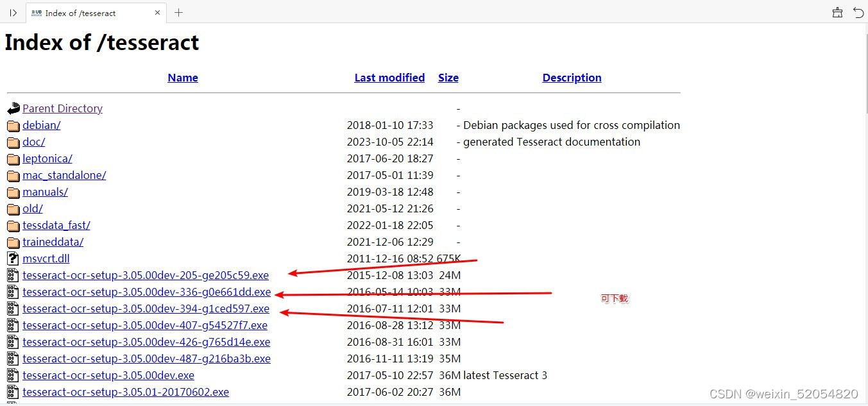This screenshot has width=868, height=406.
Task: Select the date 2022-01-18 22:05 for tessdata_fast/
Action: click(x=390, y=225)
